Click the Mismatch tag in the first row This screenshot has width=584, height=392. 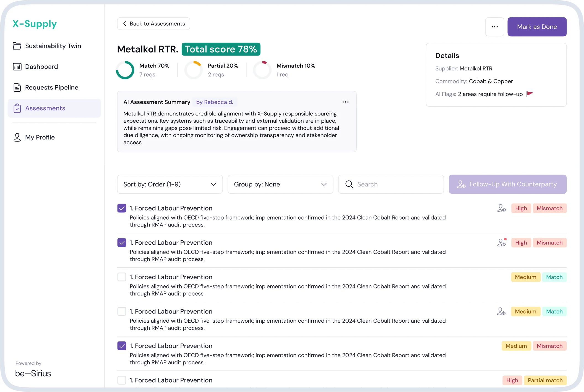coord(550,208)
